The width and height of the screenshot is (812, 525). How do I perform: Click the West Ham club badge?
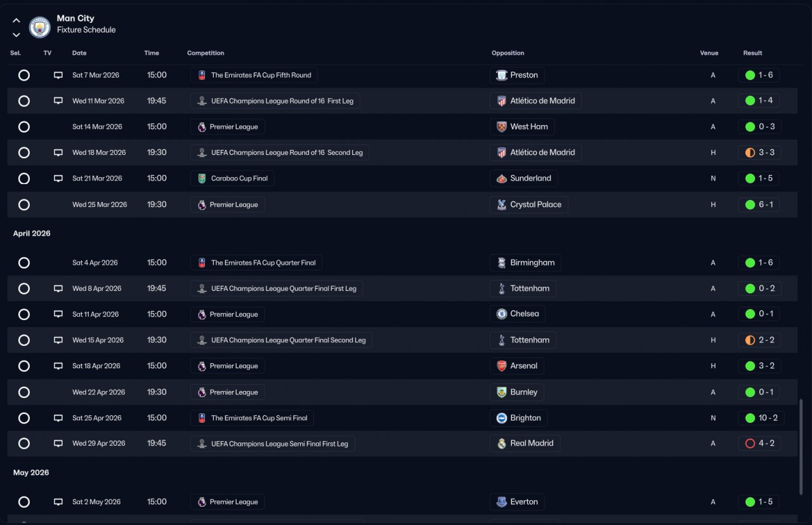click(x=502, y=127)
